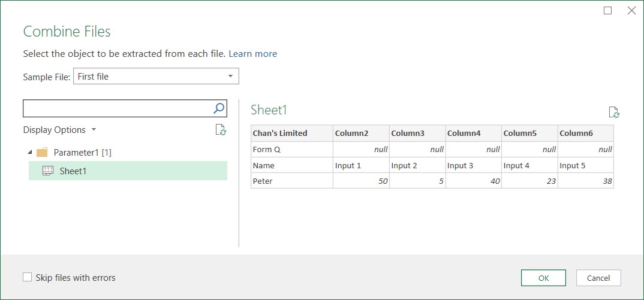Refresh the navigator list under the search box

click(x=221, y=130)
